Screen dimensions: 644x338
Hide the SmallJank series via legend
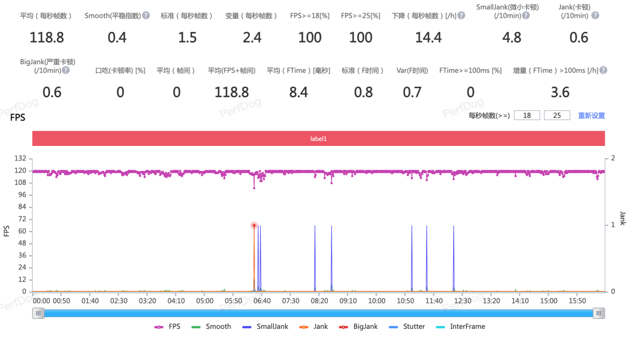tap(247, 326)
